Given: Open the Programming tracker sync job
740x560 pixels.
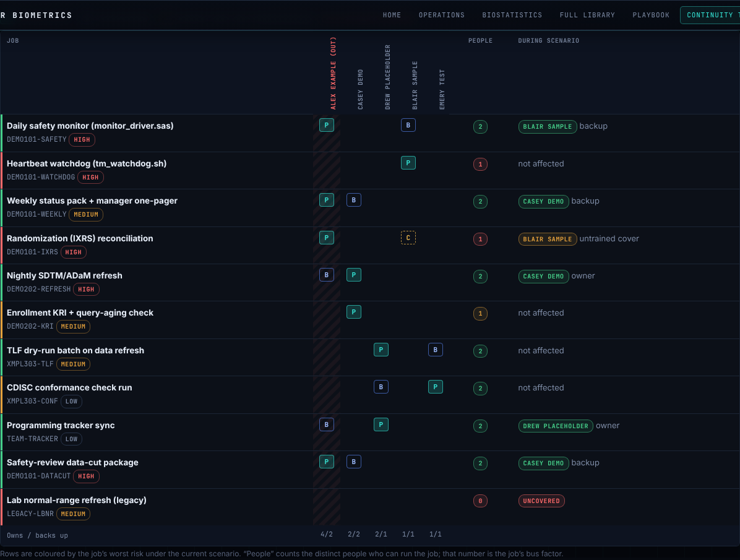Looking at the screenshot, I should click(61, 425).
